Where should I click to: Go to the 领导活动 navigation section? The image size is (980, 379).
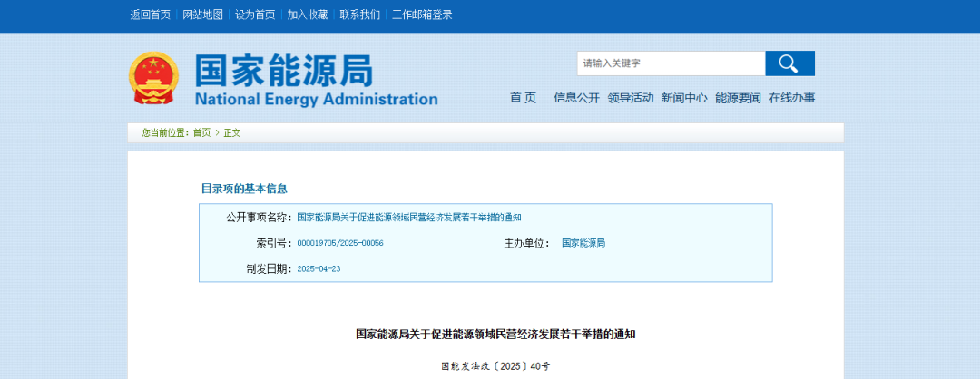tap(630, 98)
